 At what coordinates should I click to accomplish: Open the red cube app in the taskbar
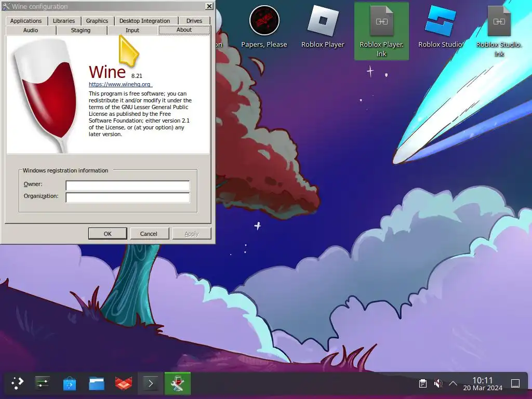point(124,383)
